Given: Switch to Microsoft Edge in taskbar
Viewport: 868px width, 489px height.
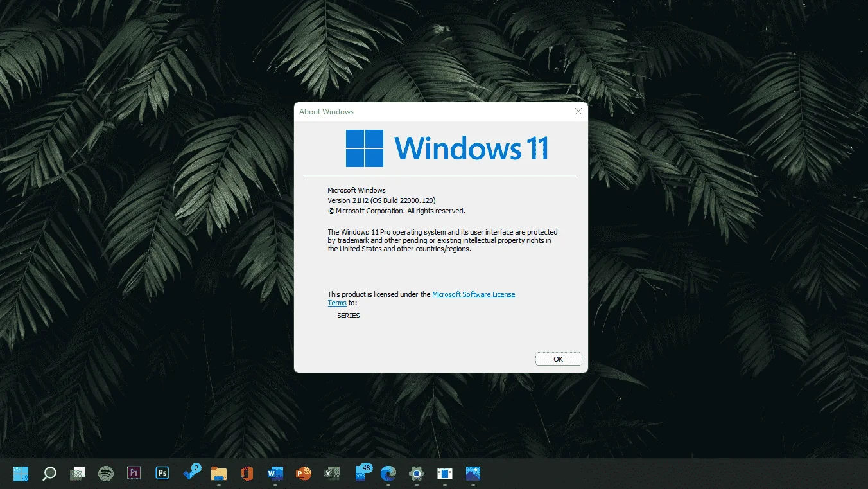Looking at the screenshot, I should pos(388,474).
